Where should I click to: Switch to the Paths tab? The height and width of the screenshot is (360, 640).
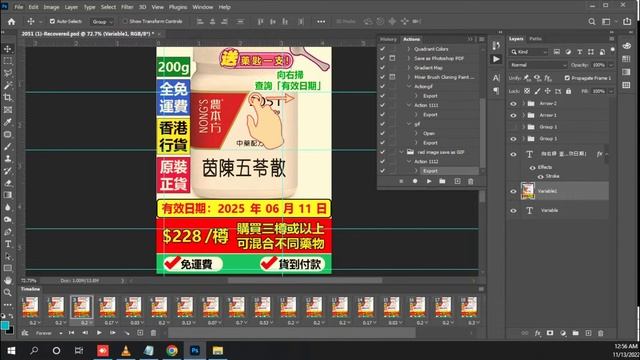[x=535, y=39]
